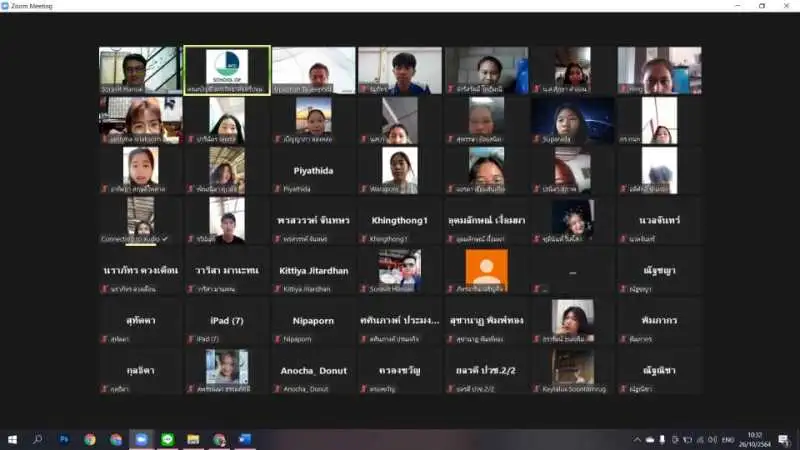The width and height of the screenshot is (800, 450).
Task: Select the School logo participant tile
Action: pyautogui.click(x=227, y=69)
